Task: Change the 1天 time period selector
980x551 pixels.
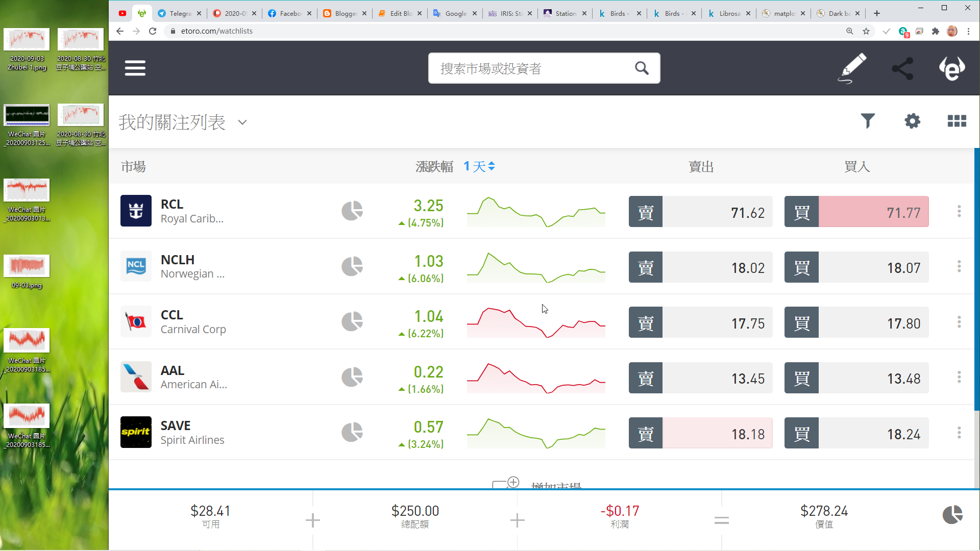Action: point(479,166)
